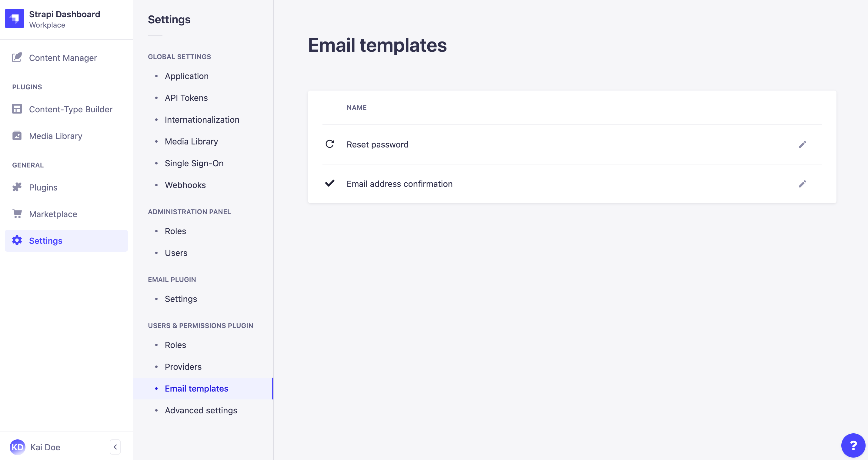
Task: Collapse the sidebar with the chevron button
Action: [x=115, y=447]
